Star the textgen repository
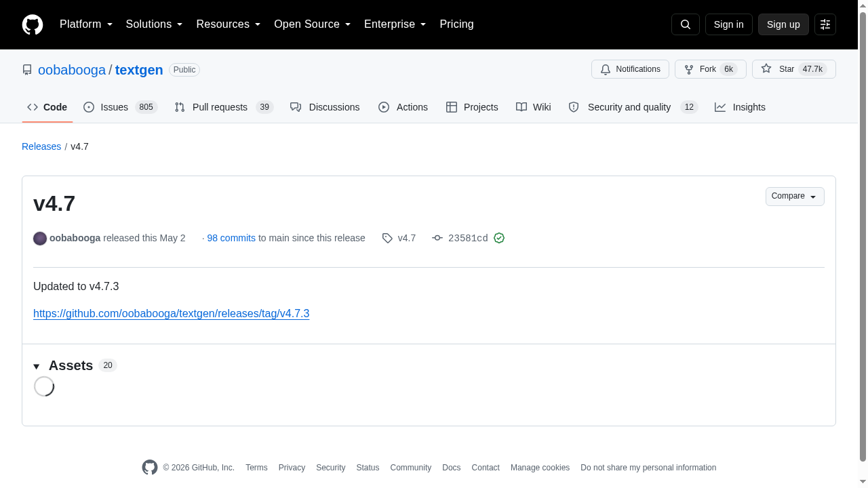Image resolution: width=868 pixels, height=488 pixels. [794, 69]
